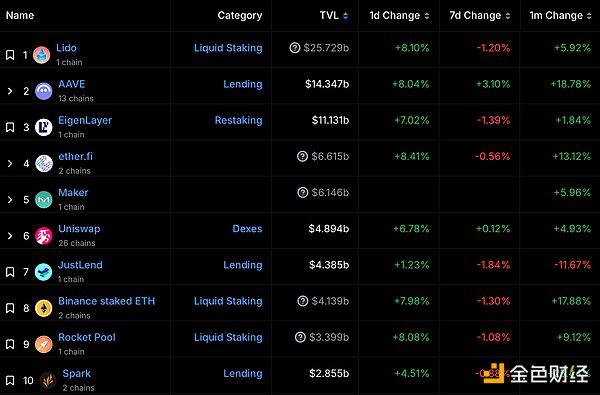Click the Rocket Pool logo icon
This screenshot has width=600, height=395.
click(x=44, y=344)
